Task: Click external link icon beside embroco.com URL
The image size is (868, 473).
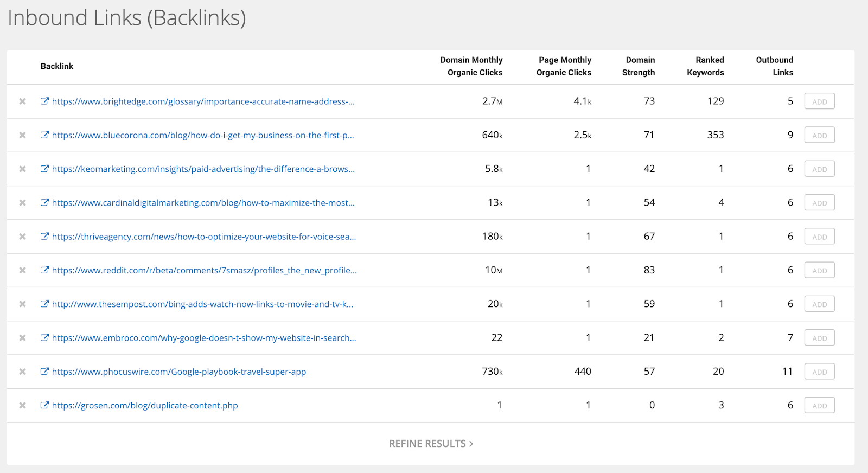Action: tap(44, 337)
